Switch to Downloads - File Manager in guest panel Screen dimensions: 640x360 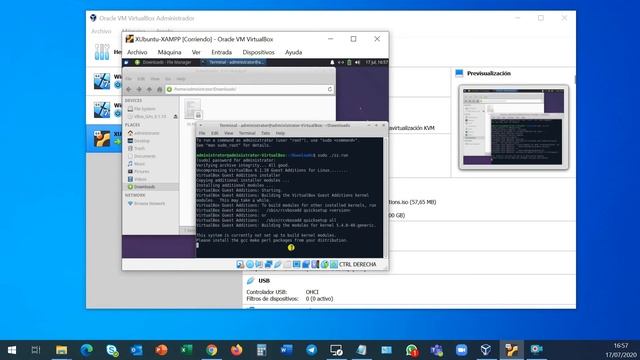[x=163, y=62]
